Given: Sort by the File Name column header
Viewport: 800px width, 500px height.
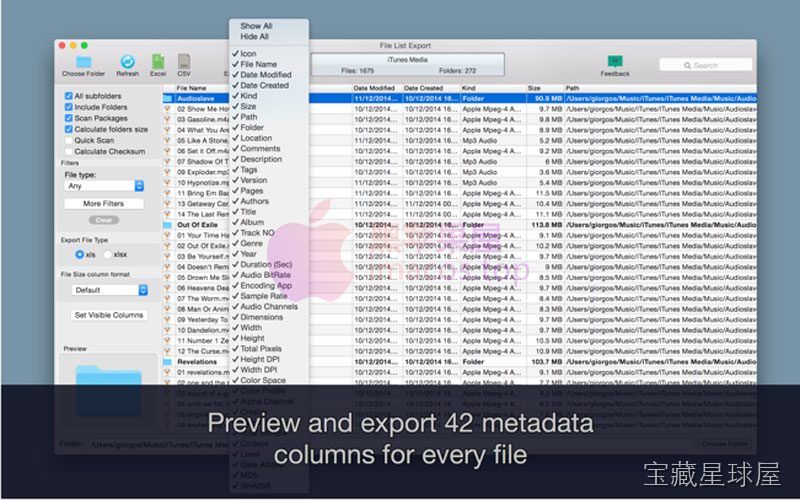Looking at the screenshot, I should 191,88.
